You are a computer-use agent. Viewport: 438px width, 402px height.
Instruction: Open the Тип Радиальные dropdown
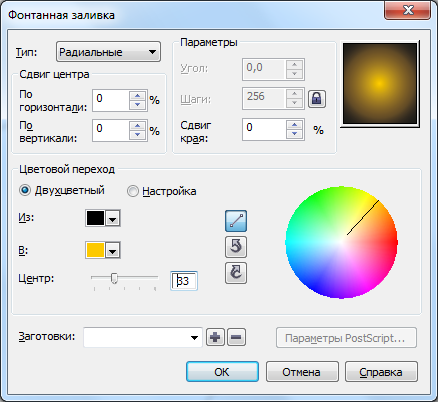point(108,52)
